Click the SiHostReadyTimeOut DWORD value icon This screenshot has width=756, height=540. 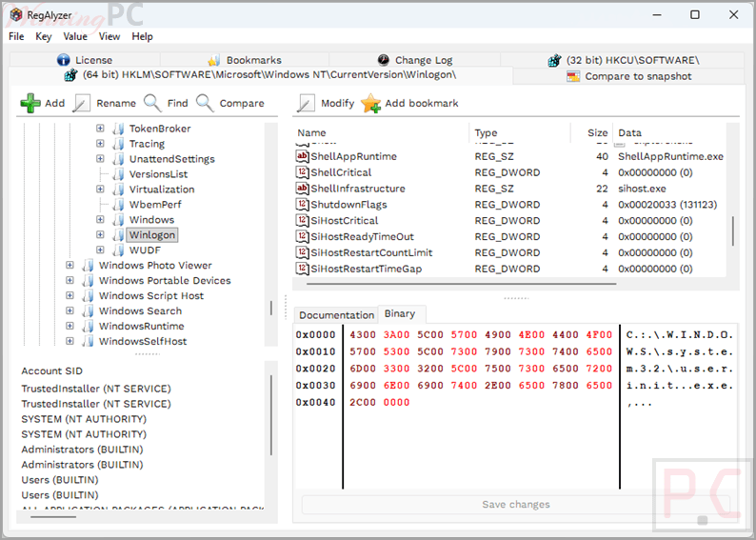[x=302, y=236]
